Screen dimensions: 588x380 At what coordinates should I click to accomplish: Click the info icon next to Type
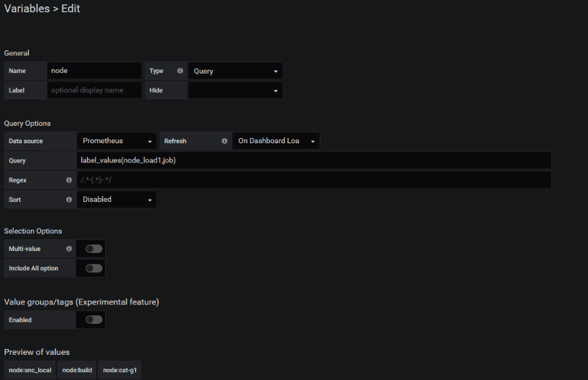[x=180, y=70]
